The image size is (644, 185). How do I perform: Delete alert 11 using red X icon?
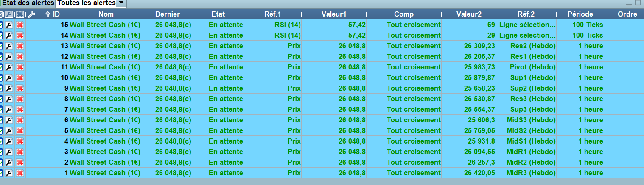tap(20, 67)
